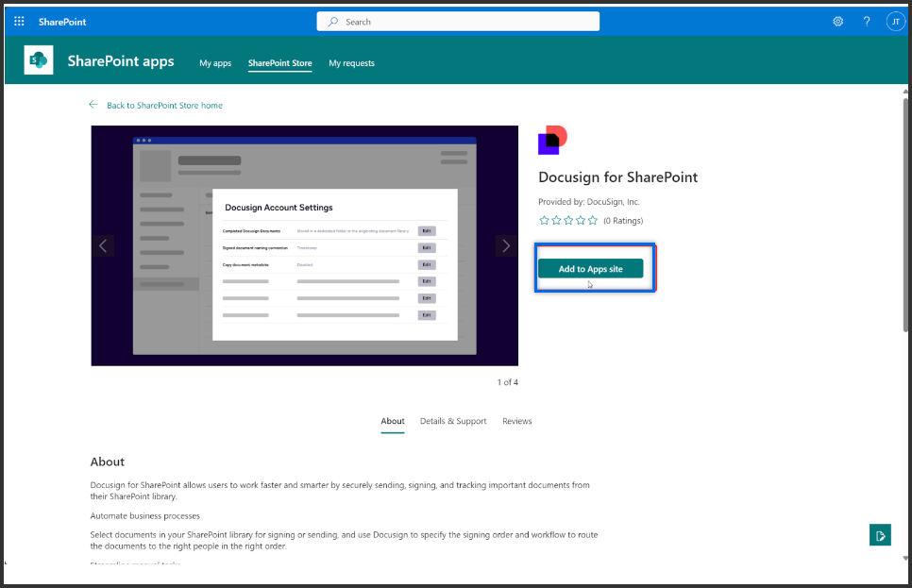Click the SharePoint apps logo icon

pyautogui.click(x=39, y=59)
